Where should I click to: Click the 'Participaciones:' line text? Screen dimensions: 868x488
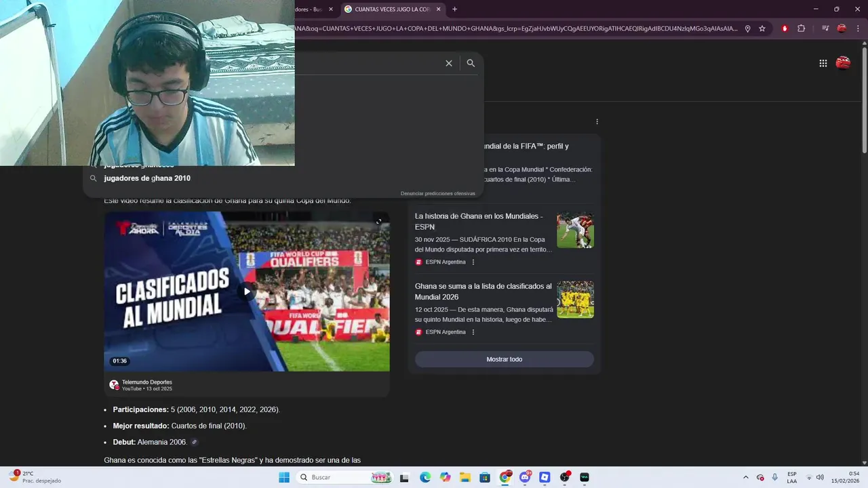196,409
